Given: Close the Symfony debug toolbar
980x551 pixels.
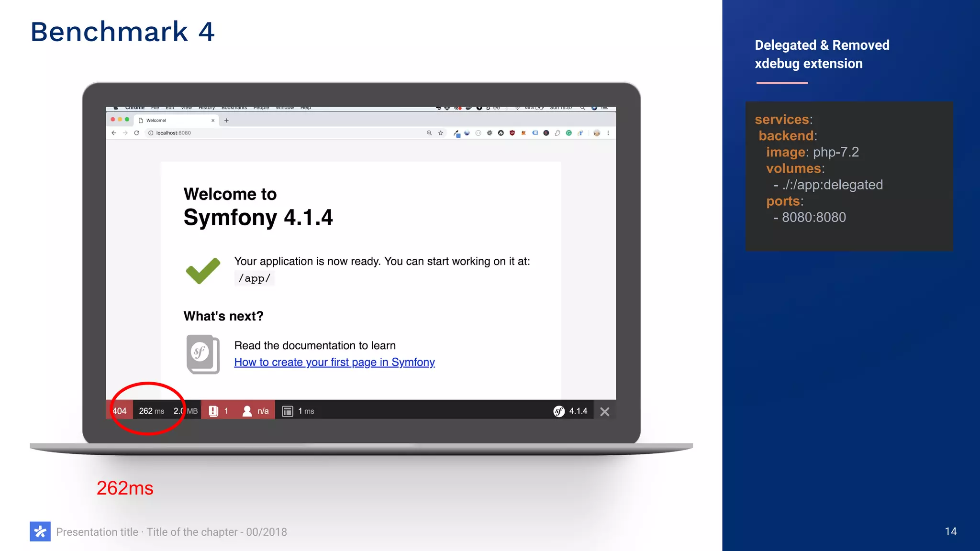Looking at the screenshot, I should 605,412.
